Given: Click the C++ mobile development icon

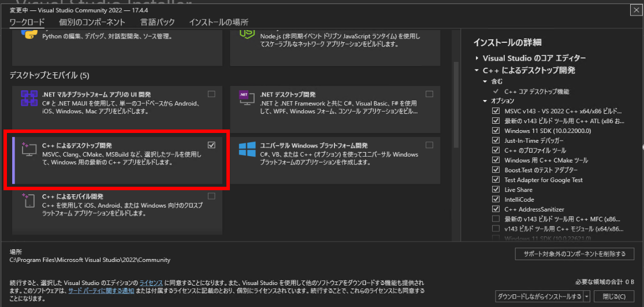Looking at the screenshot, I should tap(29, 200).
